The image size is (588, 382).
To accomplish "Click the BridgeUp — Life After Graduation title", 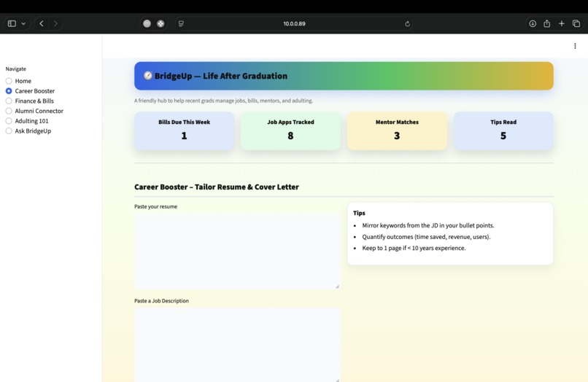I will pyautogui.click(x=221, y=76).
